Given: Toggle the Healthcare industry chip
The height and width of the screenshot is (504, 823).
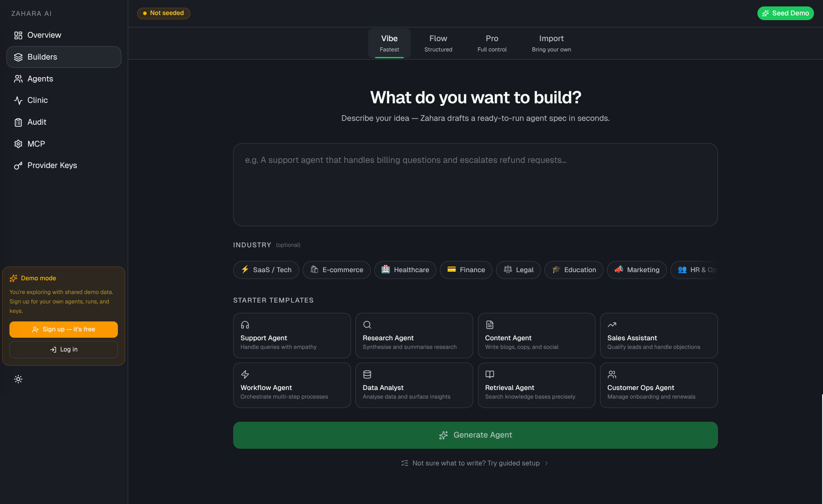Looking at the screenshot, I should coord(405,270).
